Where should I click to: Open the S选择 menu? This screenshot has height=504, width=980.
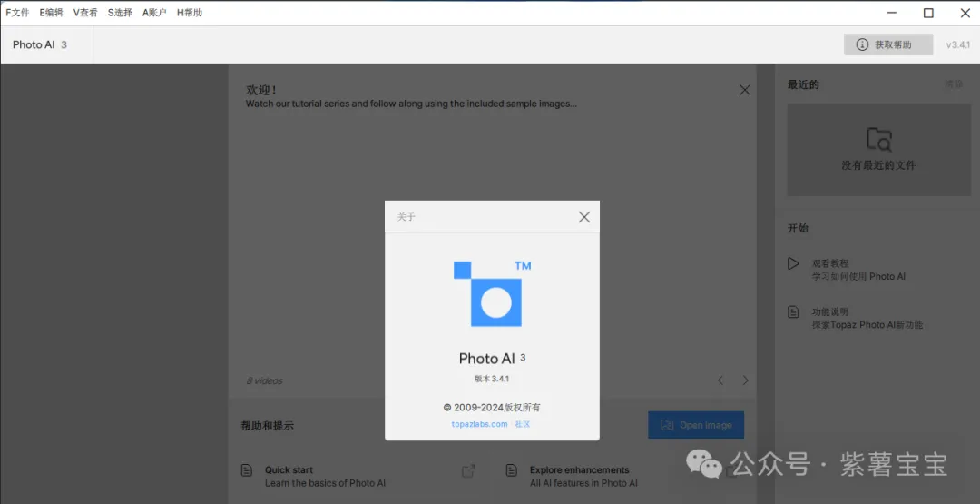pyautogui.click(x=120, y=13)
